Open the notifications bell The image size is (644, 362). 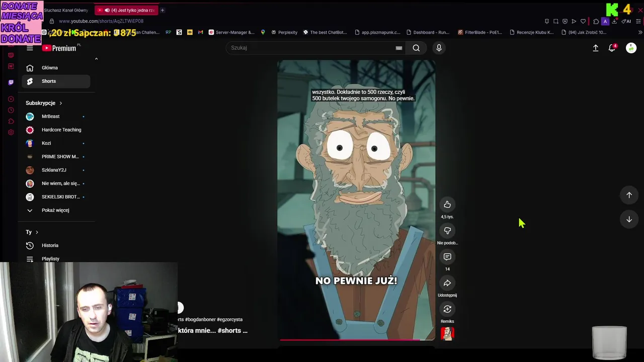pyautogui.click(x=612, y=48)
